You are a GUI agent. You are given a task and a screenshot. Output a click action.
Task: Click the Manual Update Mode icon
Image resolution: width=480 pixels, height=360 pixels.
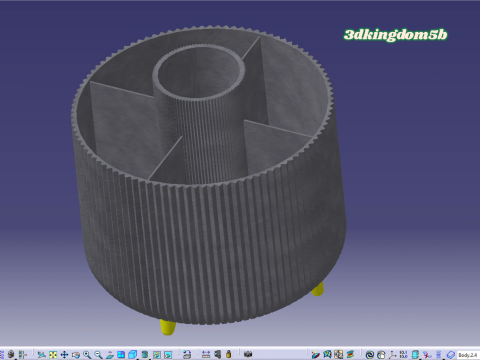pos(381,355)
